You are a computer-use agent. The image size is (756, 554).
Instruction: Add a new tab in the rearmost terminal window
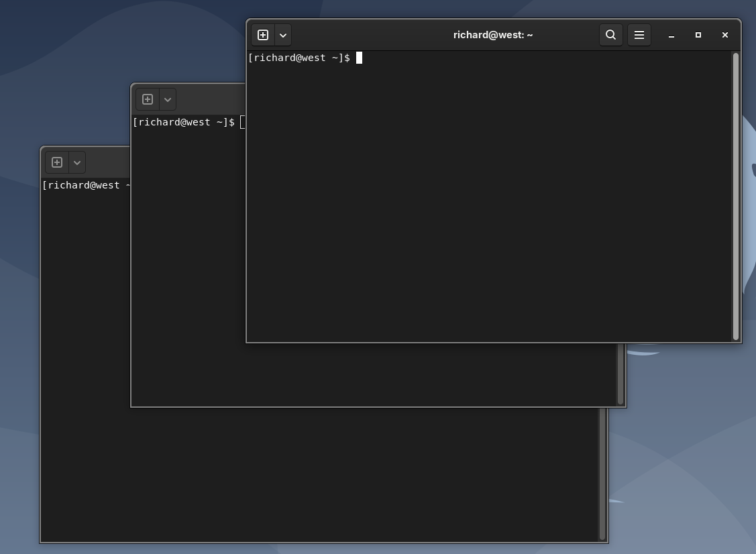pyautogui.click(x=57, y=162)
